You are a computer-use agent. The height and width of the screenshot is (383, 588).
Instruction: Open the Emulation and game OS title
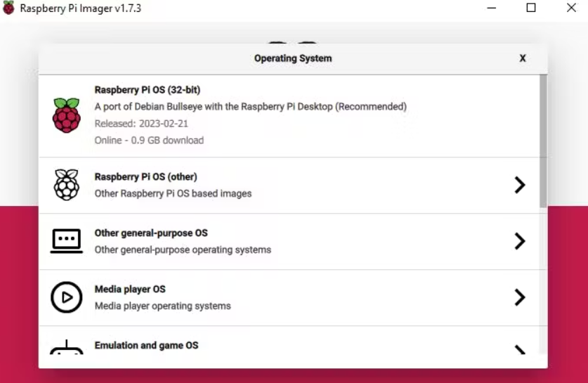tap(147, 346)
